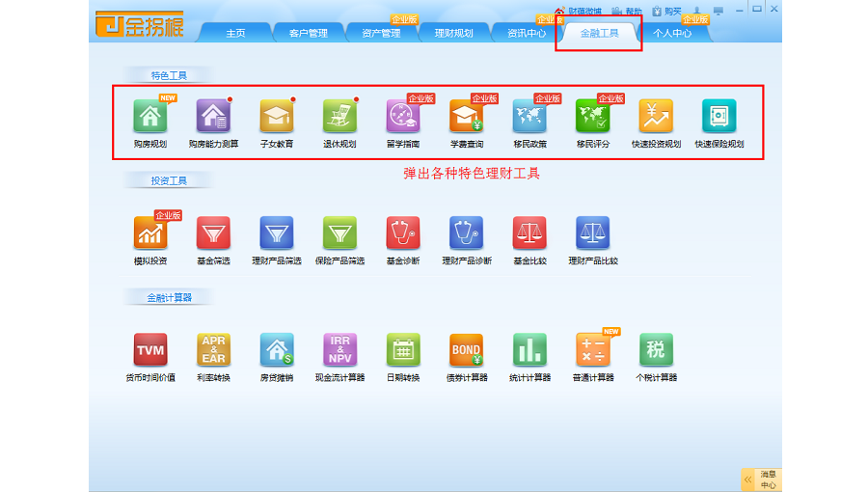Switch to the 客户管理 tab
The image size is (868, 492).
(x=308, y=33)
